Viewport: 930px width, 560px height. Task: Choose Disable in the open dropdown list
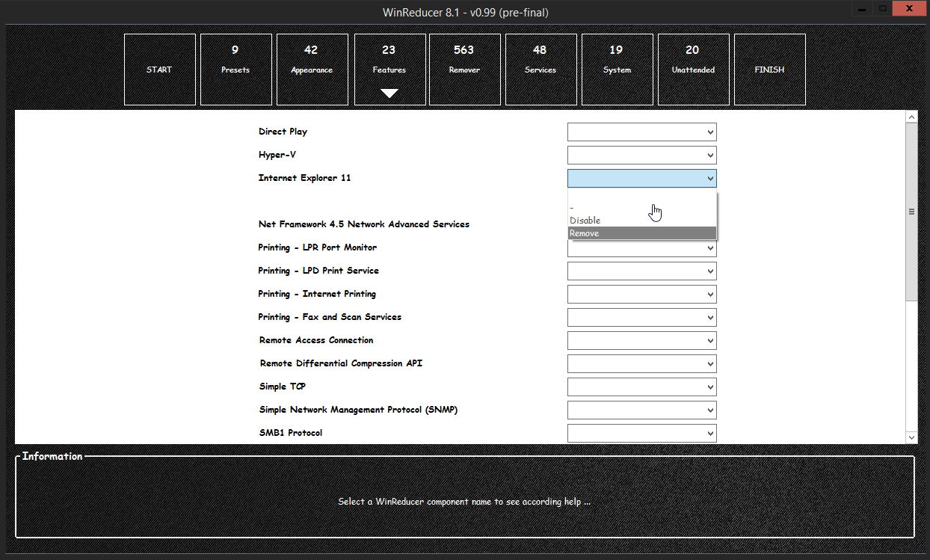[641, 221]
